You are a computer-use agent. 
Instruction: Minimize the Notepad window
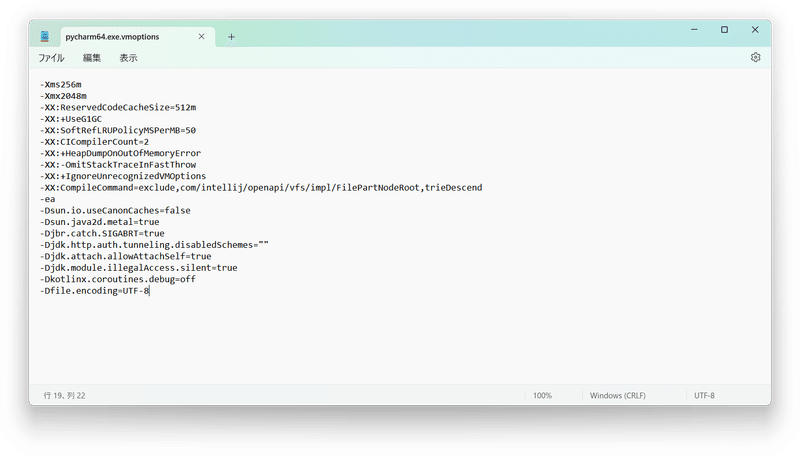(x=687, y=30)
